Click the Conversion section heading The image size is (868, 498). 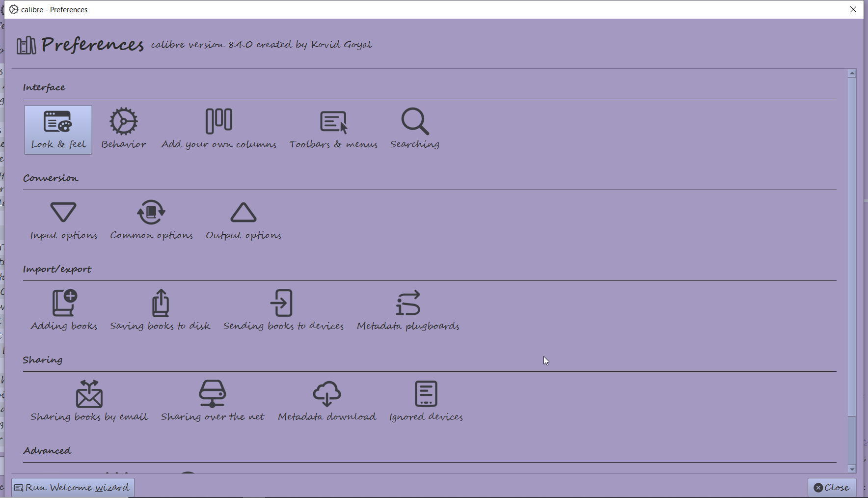[x=51, y=178]
